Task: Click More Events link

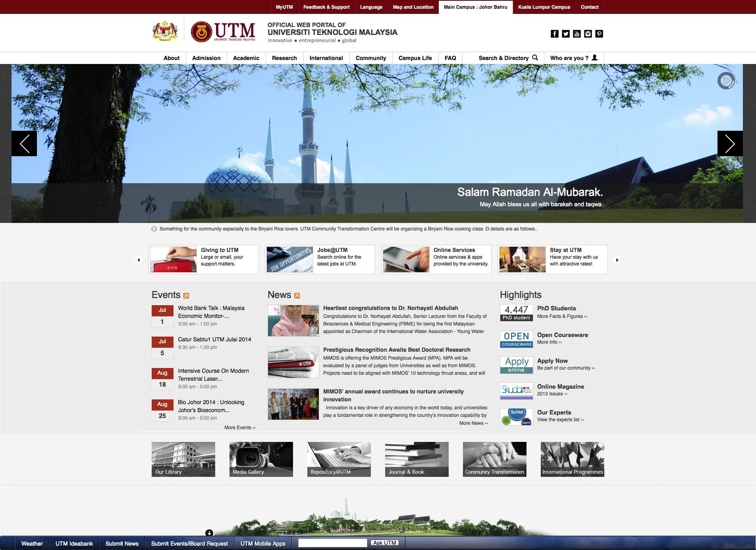Action: point(240,428)
